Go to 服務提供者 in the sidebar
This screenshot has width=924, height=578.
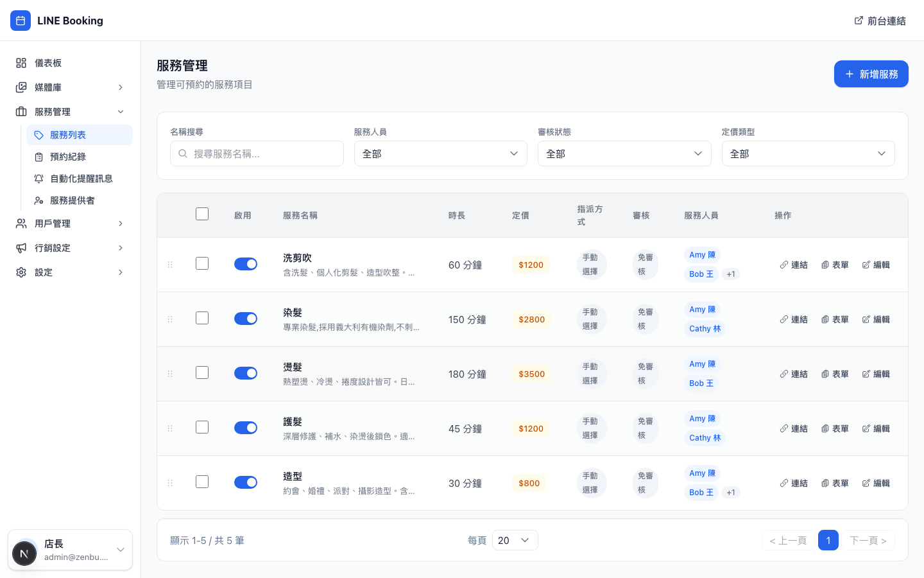tap(72, 200)
